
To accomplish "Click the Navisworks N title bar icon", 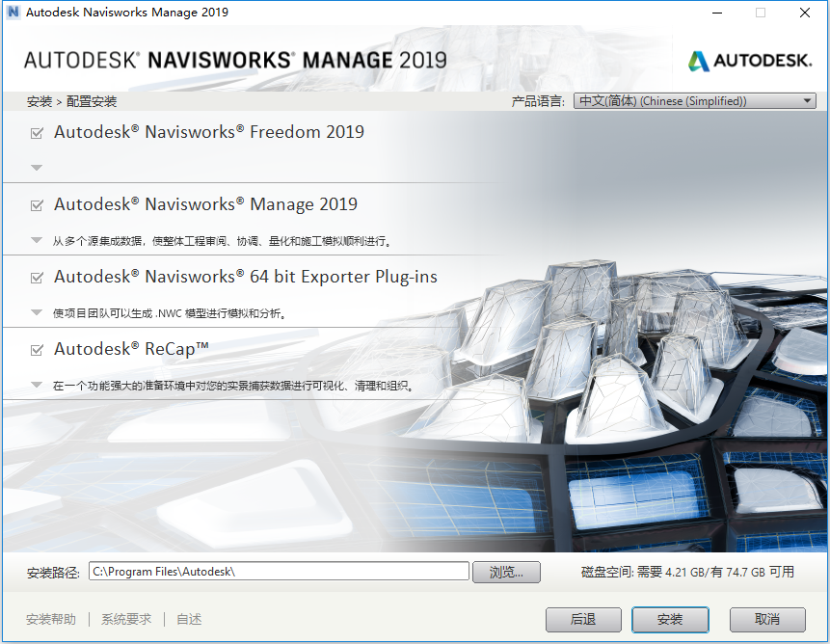I will [13, 12].
